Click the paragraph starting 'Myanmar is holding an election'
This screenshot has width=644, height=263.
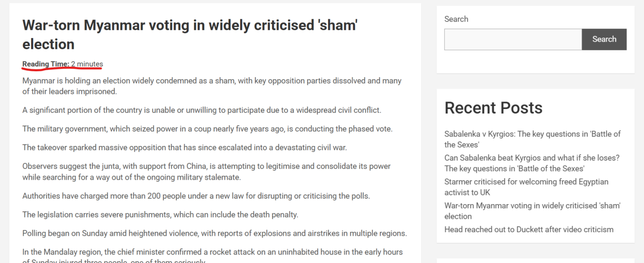click(x=212, y=86)
